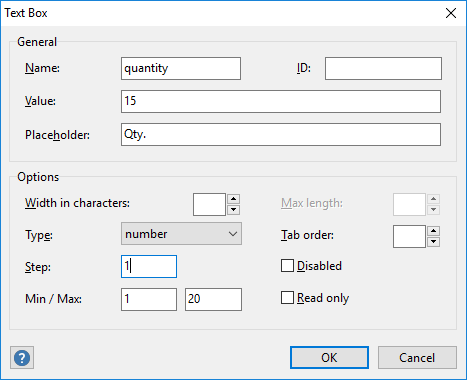467x380 pixels.
Task: Click the Placeholder field with Qty.
Action: point(281,135)
